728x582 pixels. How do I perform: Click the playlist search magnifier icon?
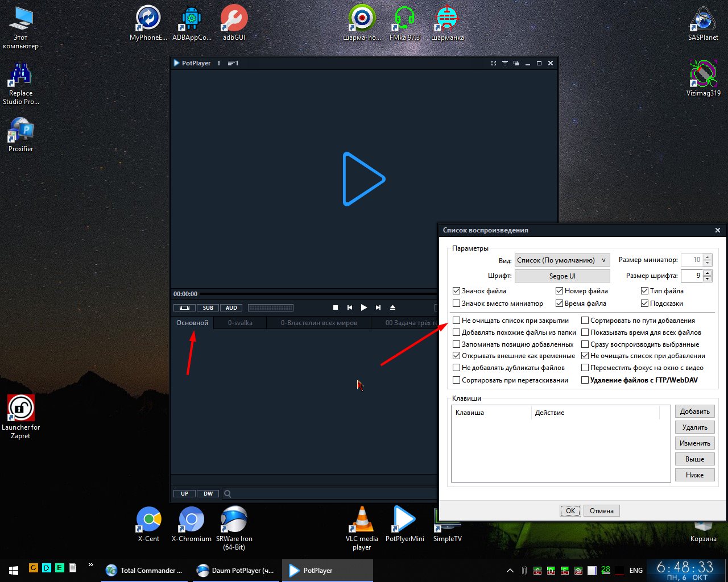(227, 493)
